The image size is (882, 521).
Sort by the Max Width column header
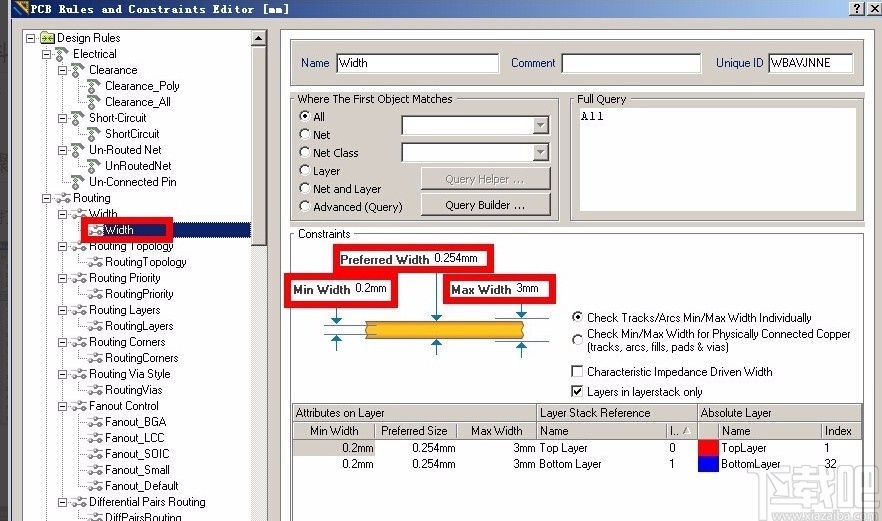point(496,431)
